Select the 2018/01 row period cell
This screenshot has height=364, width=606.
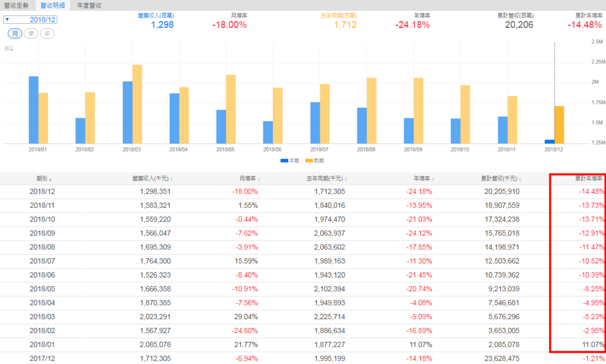(x=42, y=344)
